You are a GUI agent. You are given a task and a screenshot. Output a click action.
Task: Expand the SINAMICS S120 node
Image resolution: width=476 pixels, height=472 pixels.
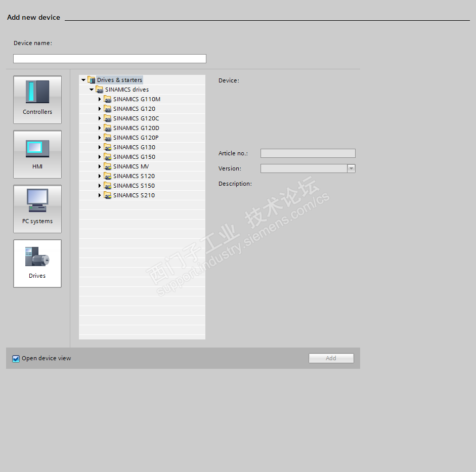click(100, 176)
